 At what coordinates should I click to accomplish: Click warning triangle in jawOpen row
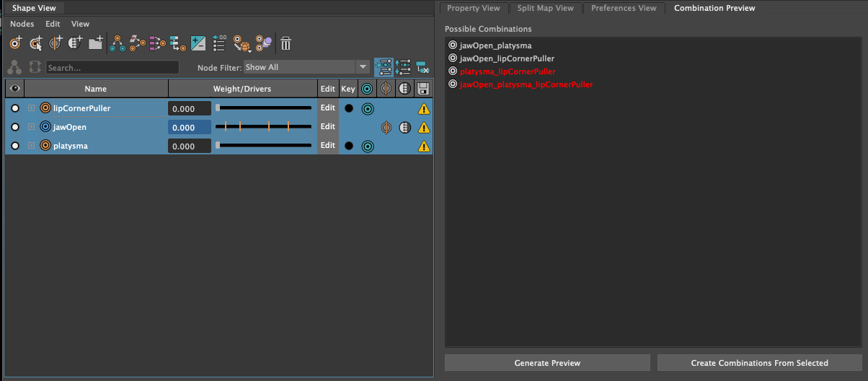424,127
